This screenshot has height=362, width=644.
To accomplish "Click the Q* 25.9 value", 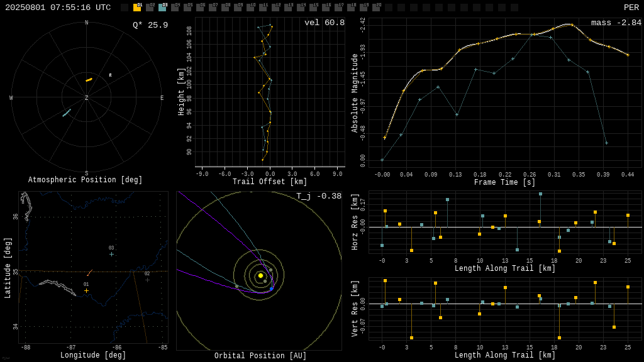I will 150,25.
